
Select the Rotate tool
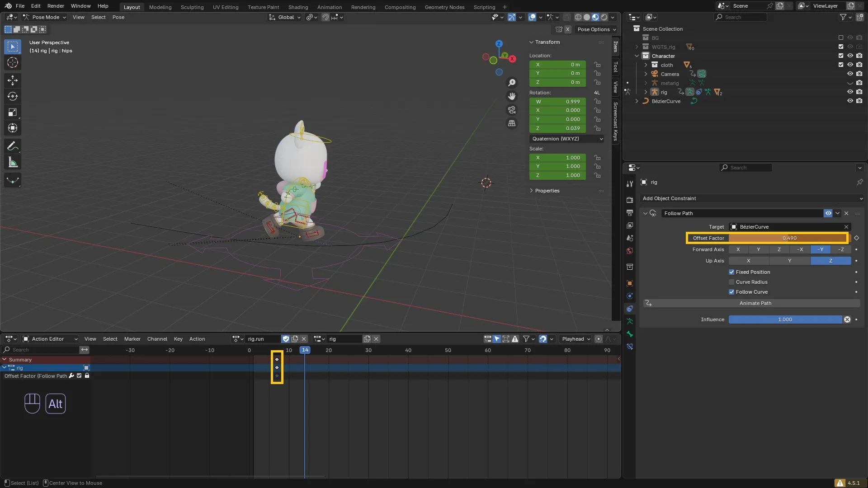[13, 96]
